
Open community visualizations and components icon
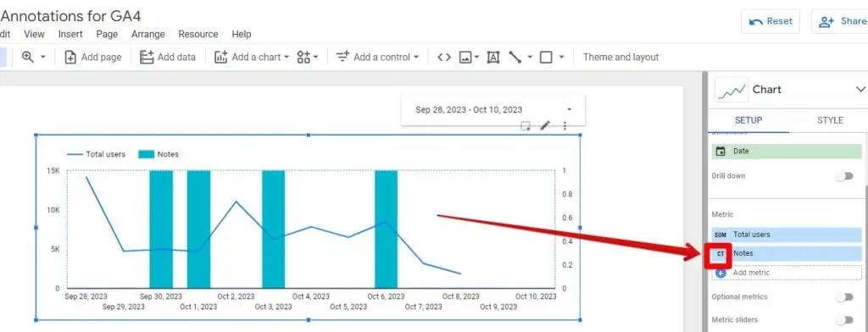tap(307, 57)
